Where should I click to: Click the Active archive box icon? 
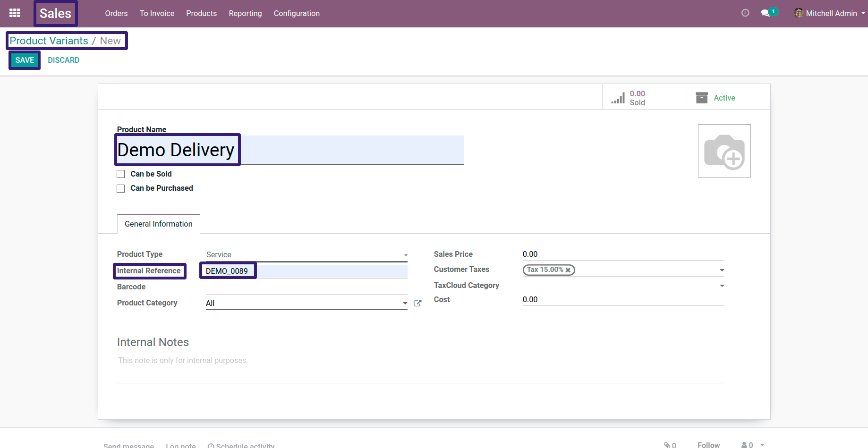[x=702, y=98]
